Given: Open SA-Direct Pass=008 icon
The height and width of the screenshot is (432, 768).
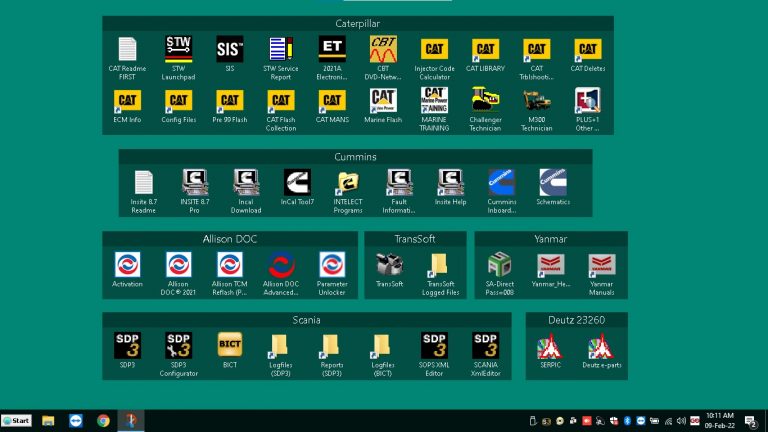Looking at the screenshot, I should (x=500, y=265).
